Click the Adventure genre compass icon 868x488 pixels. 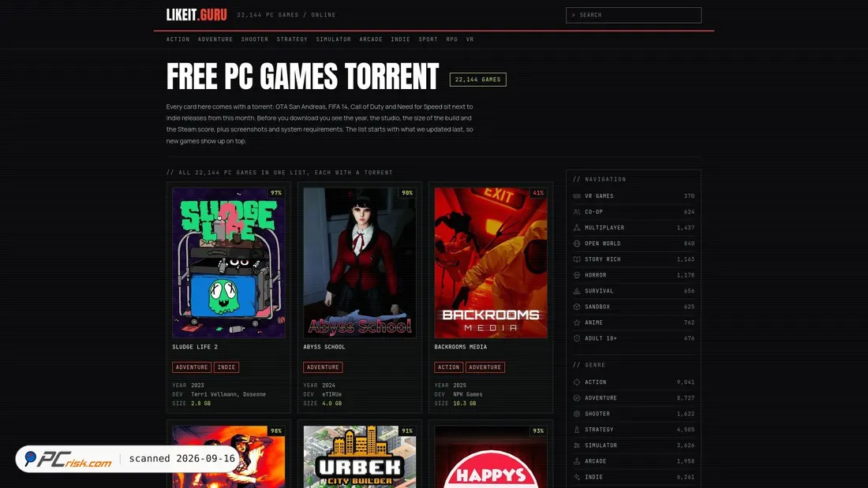point(577,398)
